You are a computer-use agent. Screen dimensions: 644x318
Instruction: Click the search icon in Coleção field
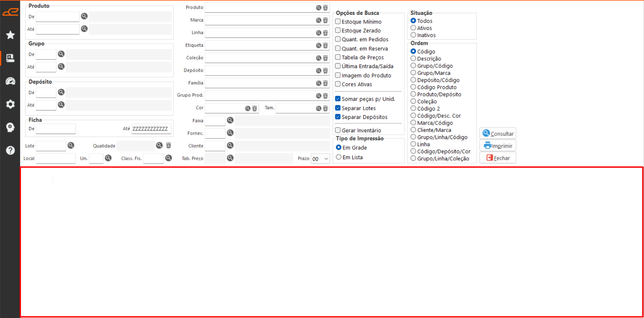click(318, 58)
